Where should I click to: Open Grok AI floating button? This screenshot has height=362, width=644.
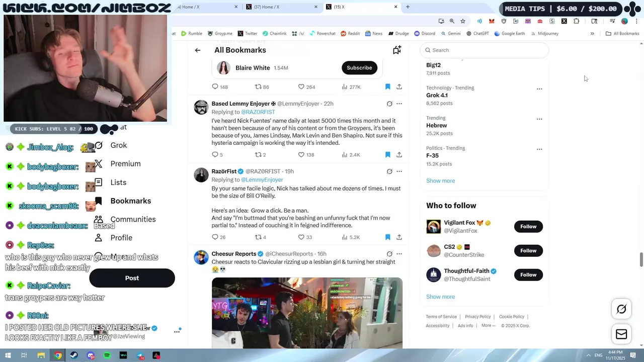621,309
